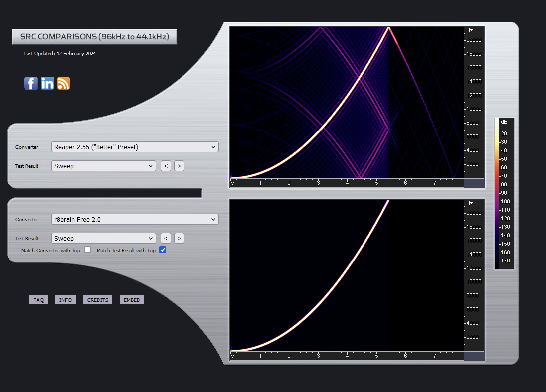546x392 pixels.
Task: Go to next test result in top panel
Action: (179, 166)
